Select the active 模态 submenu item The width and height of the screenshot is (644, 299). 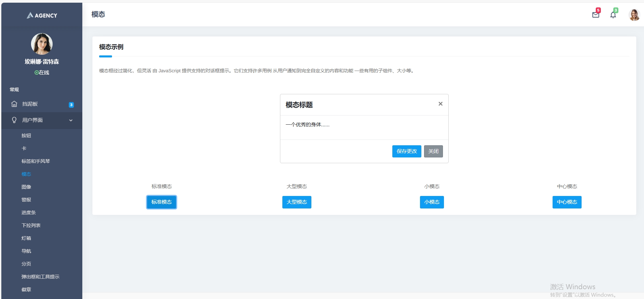[x=26, y=174]
